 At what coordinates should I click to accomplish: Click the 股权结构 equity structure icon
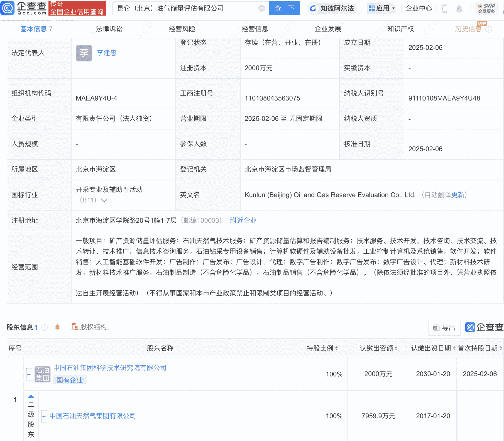pos(89,326)
